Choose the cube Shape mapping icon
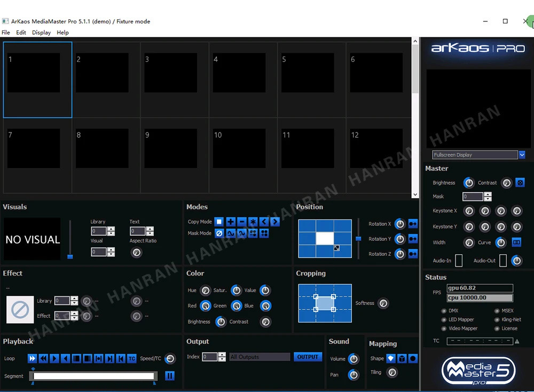Image resolution: width=534 pixels, height=392 pixels. pyautogui.click(x=402, y=359)
